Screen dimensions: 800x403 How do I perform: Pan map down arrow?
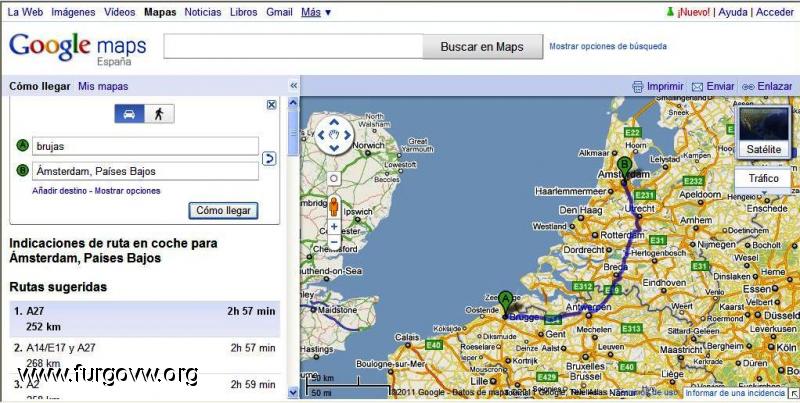[334, 148]
